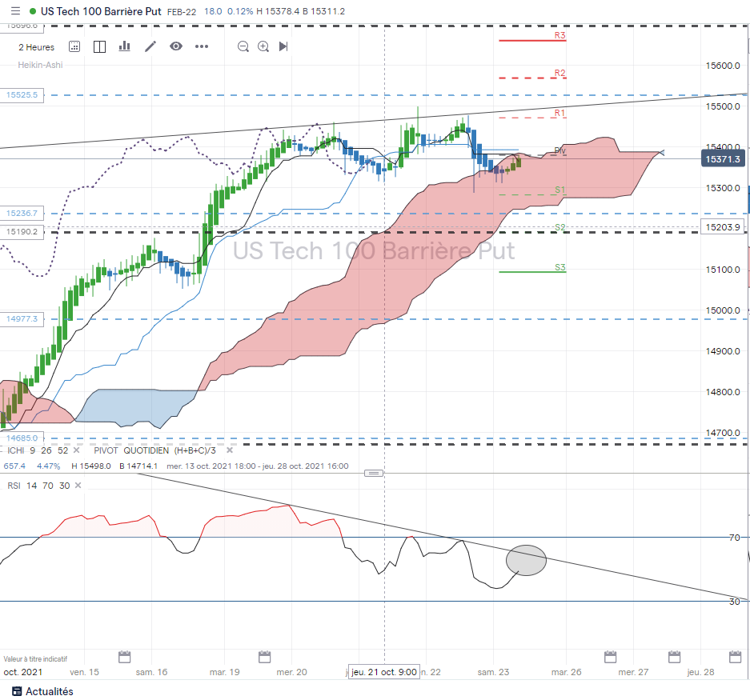Zoom out with minus magnifier

click(x=243, y=46)
